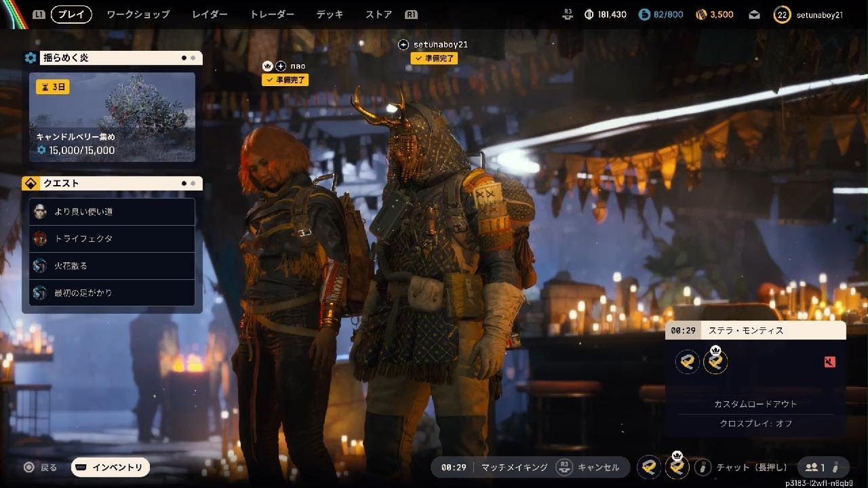
Task: Click the blue currency icon beside 82/800
Action: click(644, 14)
